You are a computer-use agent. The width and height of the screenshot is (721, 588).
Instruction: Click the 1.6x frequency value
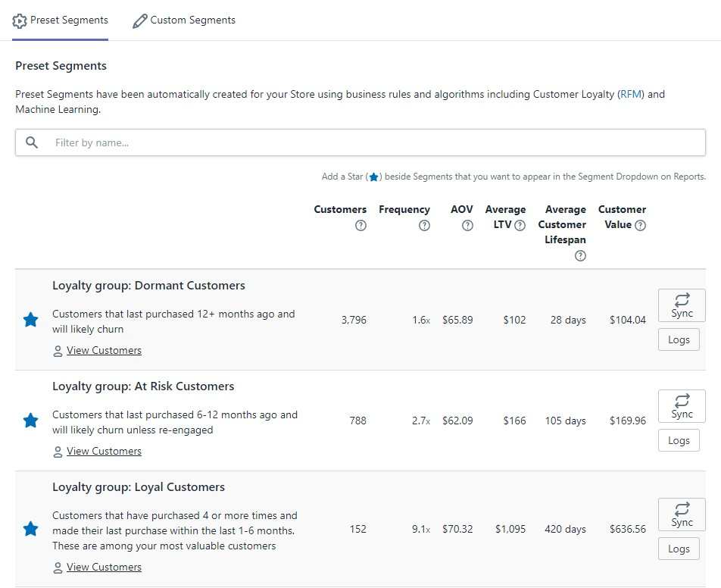421,321
